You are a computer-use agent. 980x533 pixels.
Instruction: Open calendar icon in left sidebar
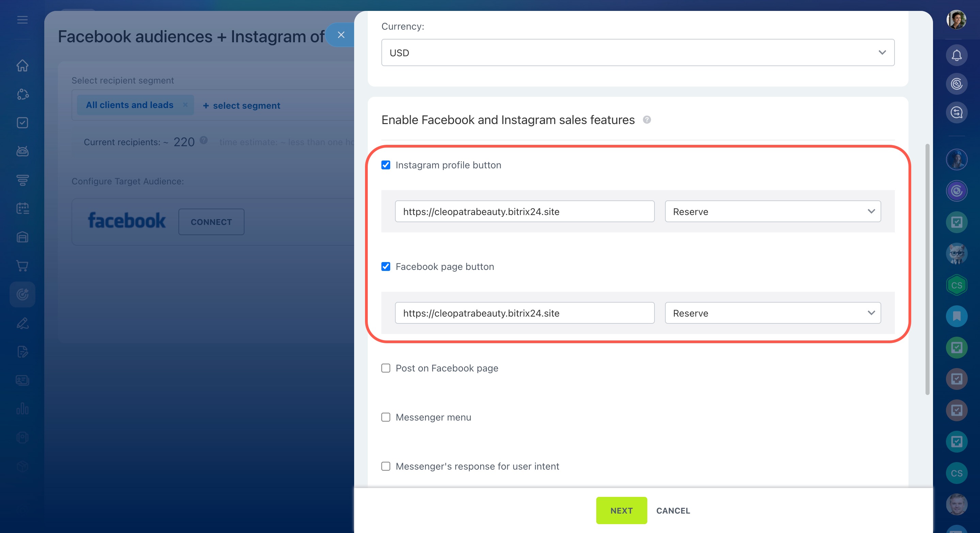point(22,208)
